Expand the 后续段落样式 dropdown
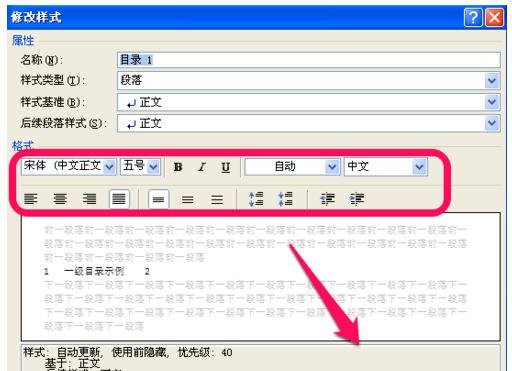The width and height of the screenshot is (512, 371). (492, 123)
